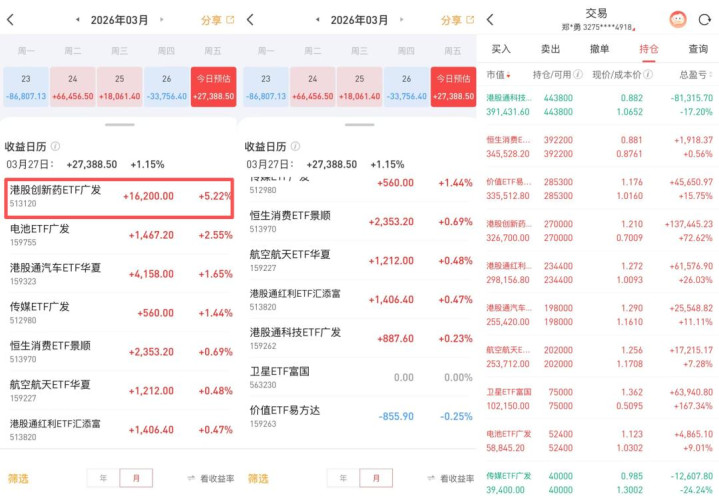719x496 pixels.
Task: Go to next month on middle calendar screen
Action: [401, 20]
